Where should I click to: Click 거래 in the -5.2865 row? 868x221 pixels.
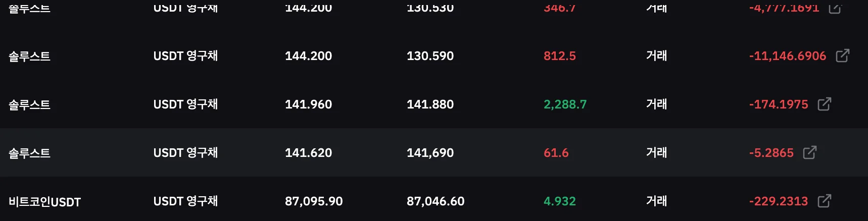(x=656, y=153)
